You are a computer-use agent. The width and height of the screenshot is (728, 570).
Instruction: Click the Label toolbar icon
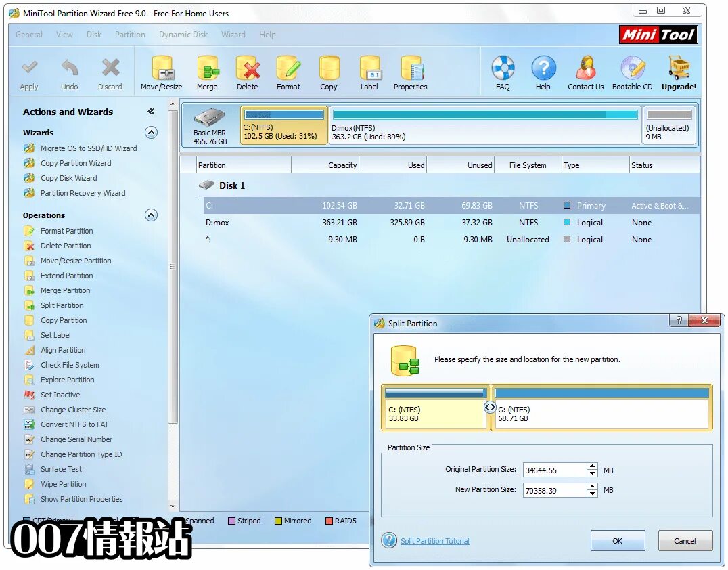369,68
